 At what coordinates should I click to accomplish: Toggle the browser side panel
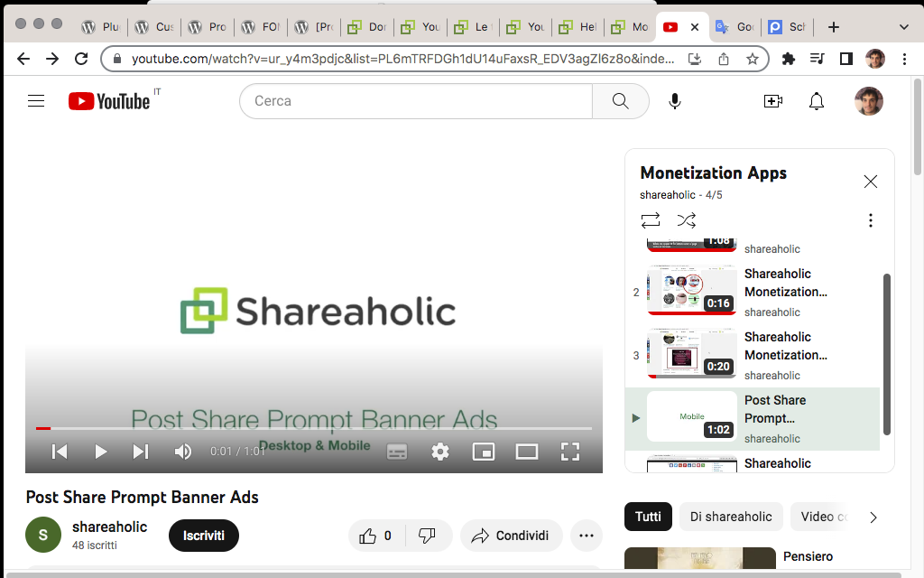click(x=846, y=59)
